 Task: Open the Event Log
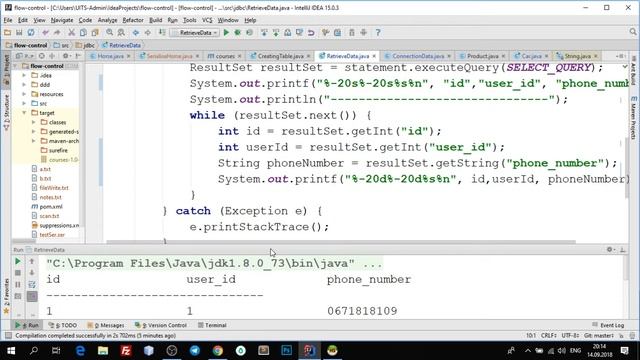point(608,325)
